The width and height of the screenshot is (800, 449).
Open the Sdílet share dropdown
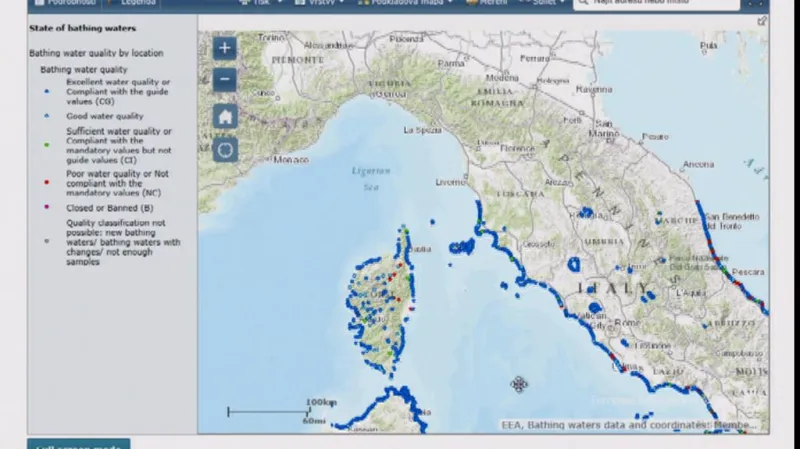pos(542,3)
